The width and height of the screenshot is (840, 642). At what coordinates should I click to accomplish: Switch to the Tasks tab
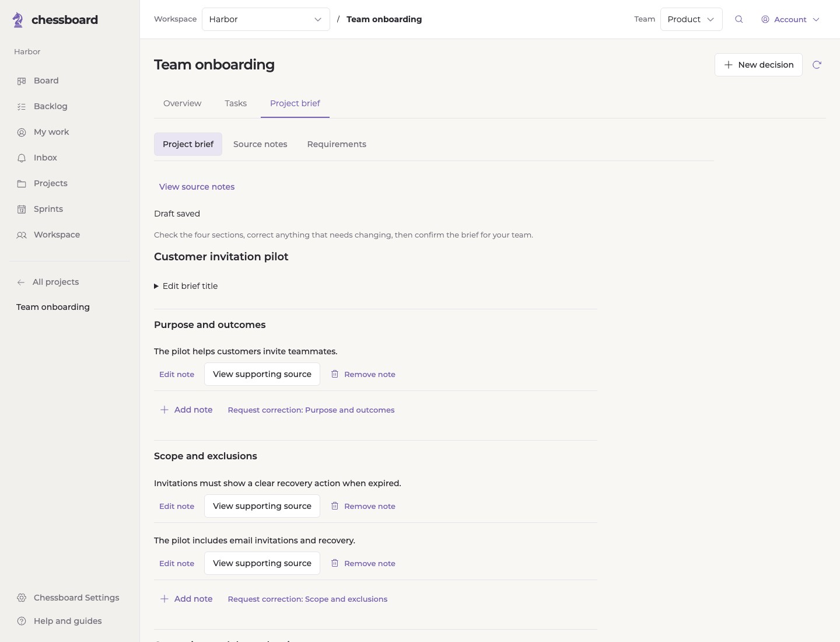pyautogui.click(x=236, y=103)
